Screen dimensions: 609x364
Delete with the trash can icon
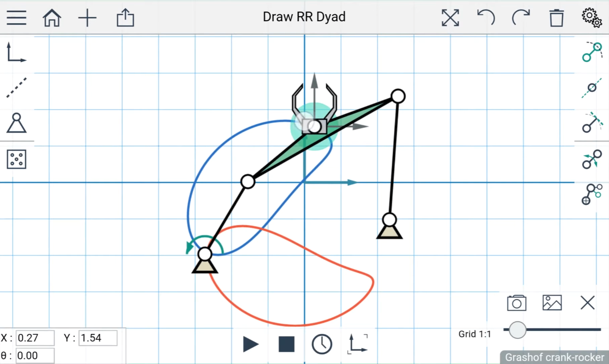coord(556,18)
